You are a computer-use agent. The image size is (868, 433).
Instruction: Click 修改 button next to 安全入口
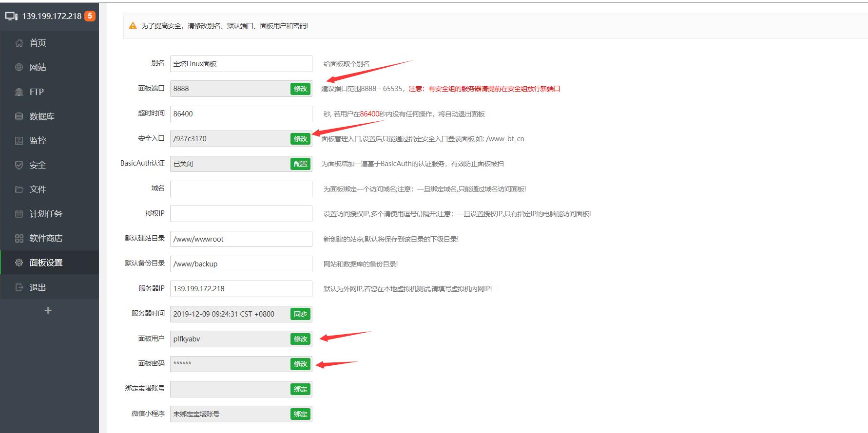[300, 139]
